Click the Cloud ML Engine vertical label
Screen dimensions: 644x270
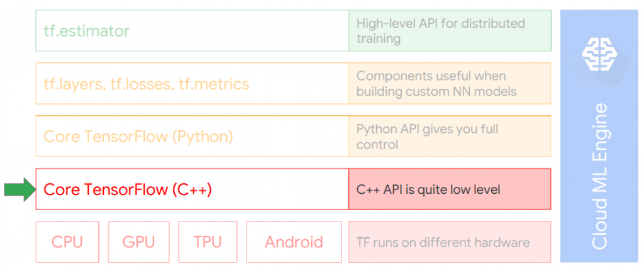coord(599,176)
